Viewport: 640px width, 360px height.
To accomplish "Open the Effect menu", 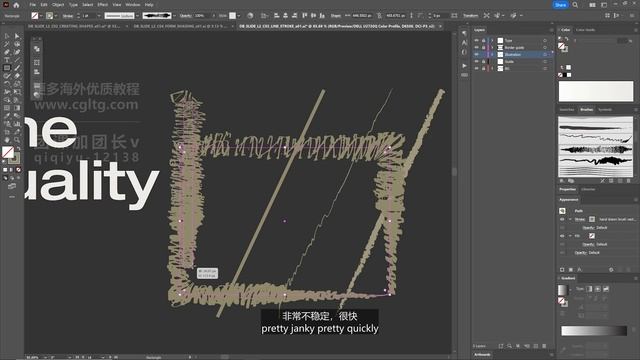I will [102, 5].
